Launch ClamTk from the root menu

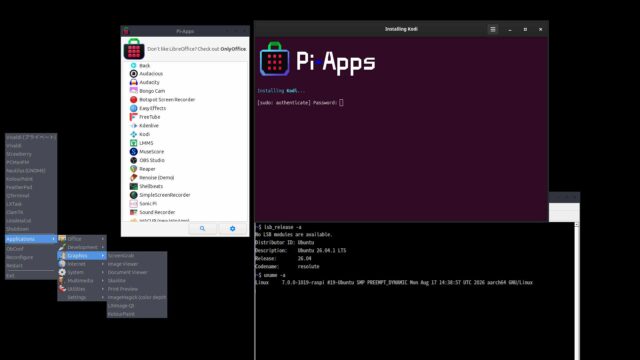tap(31, 212)
